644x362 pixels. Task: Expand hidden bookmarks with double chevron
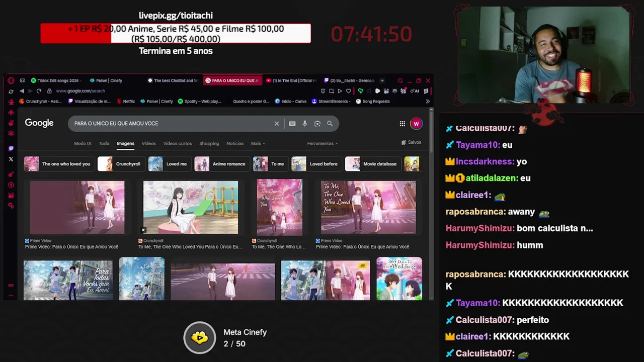(x=428, y=102)
